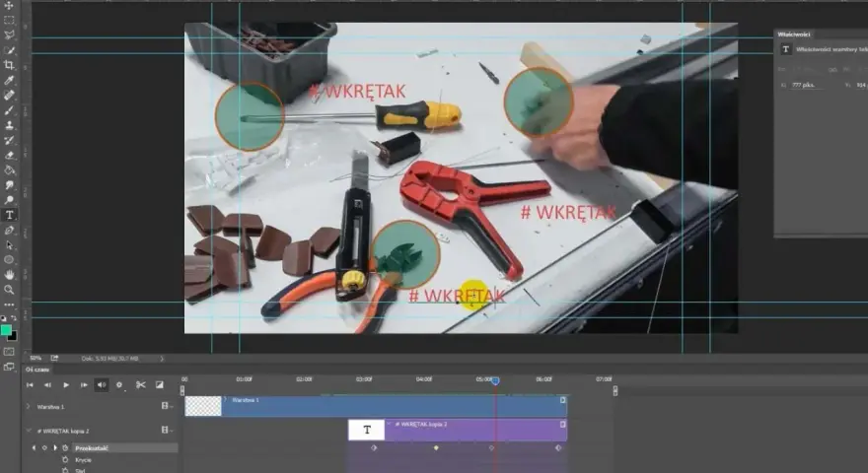
Task: Select the Eraser tool
Action: pos(9,156)
